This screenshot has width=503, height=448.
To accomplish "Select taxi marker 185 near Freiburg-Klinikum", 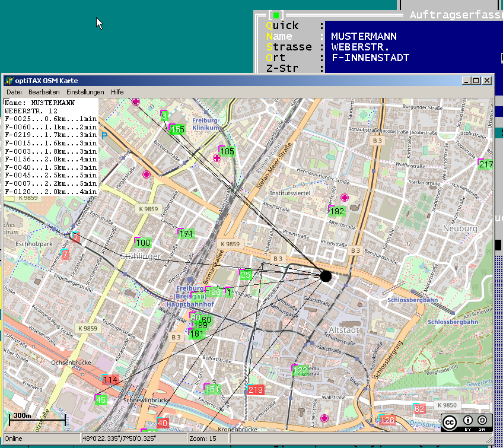I will [x=227, y=151].
